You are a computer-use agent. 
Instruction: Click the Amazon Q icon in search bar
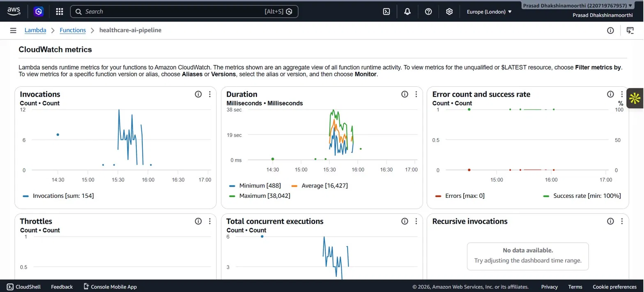pyautogui.click(x=289, y=12)
